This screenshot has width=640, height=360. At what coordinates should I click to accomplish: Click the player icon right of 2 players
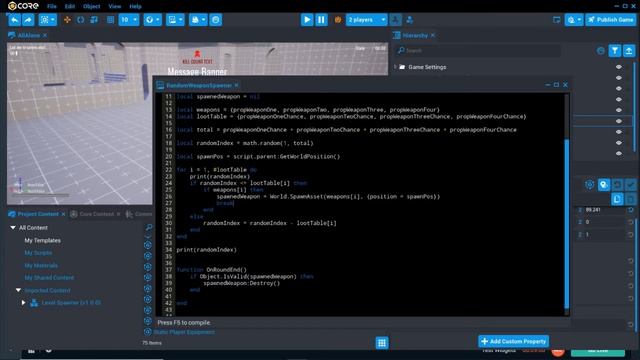pos(395,20)
